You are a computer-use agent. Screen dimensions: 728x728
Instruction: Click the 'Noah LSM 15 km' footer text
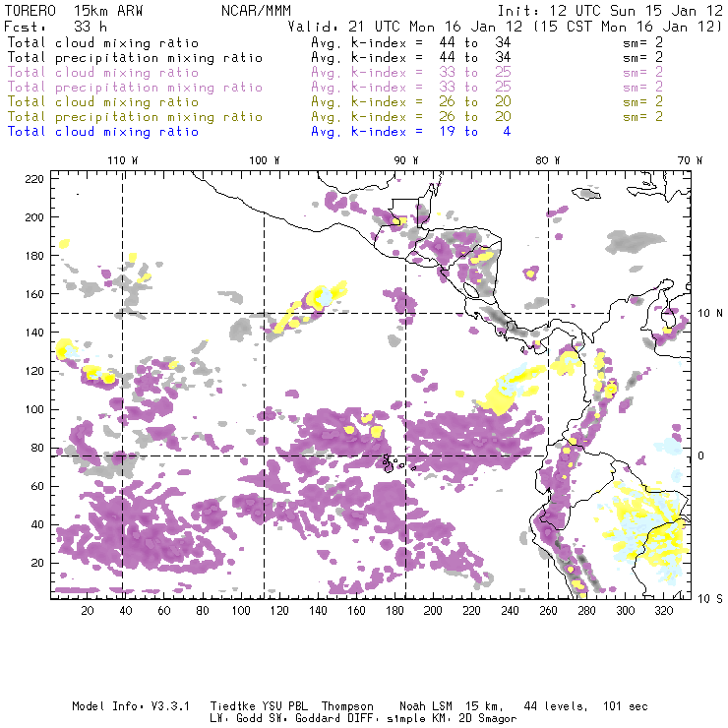pos(452,706)
